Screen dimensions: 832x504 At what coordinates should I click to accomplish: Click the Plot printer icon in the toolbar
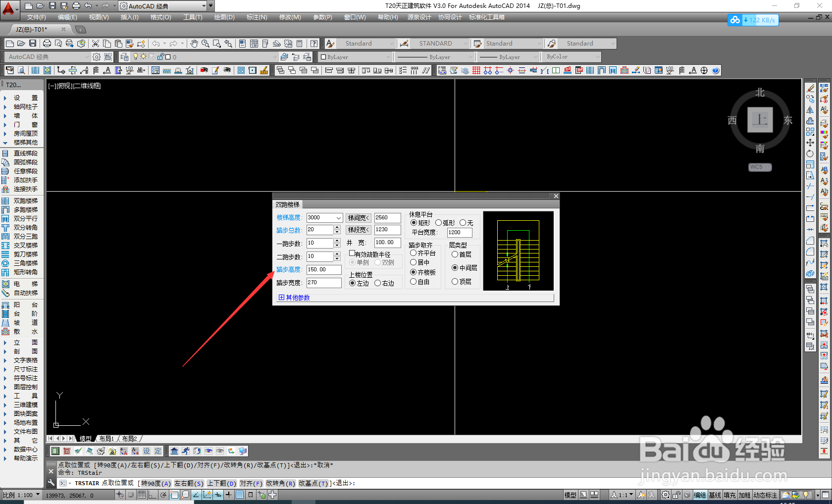47,44
